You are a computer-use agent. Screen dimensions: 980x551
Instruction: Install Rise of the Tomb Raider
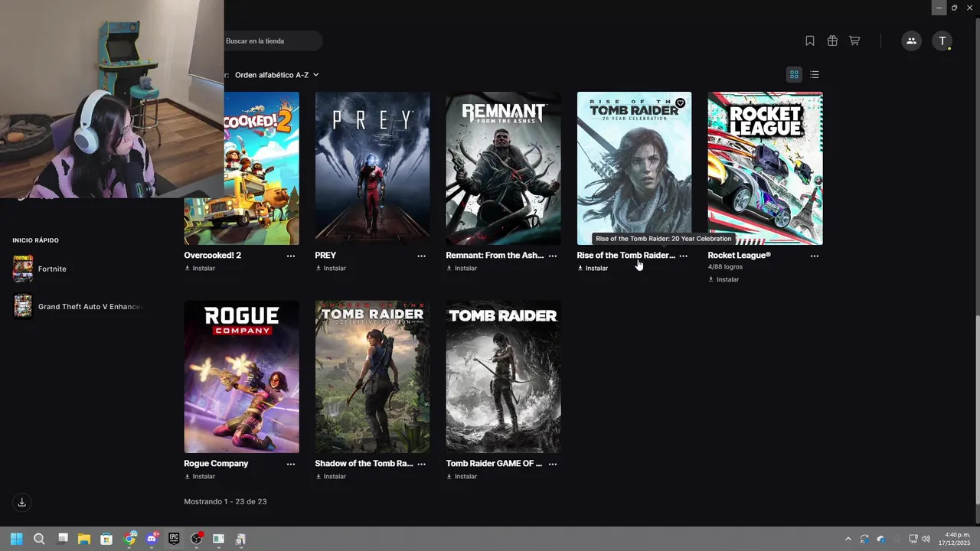click(593, 269)
